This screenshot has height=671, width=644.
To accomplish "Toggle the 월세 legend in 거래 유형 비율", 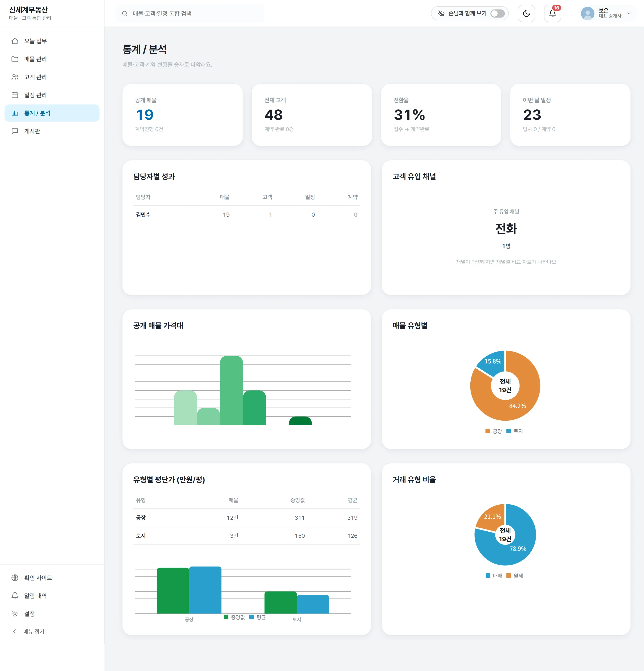I will pyautogui.click(x=515, y=576).
